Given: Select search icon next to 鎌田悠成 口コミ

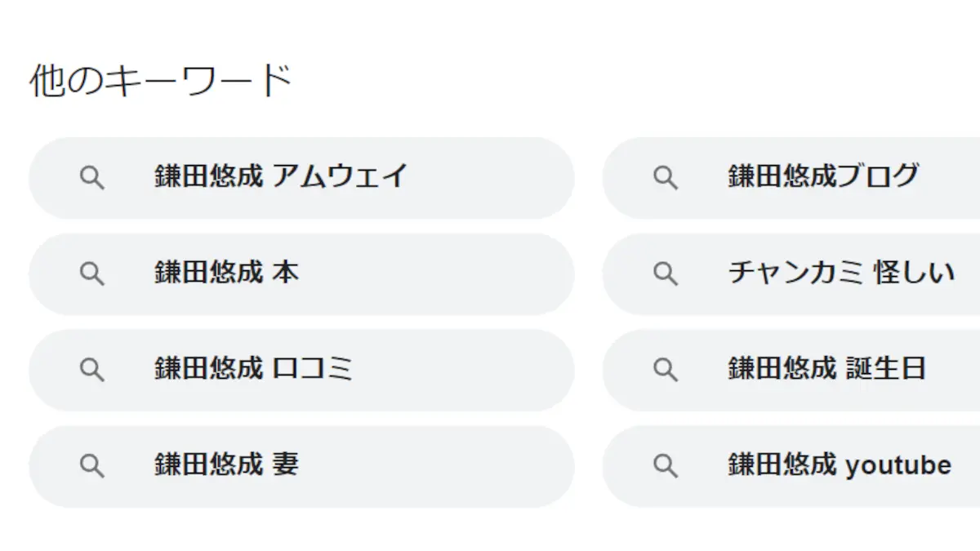Looking at the screenshot, I should tap(92, 371).
